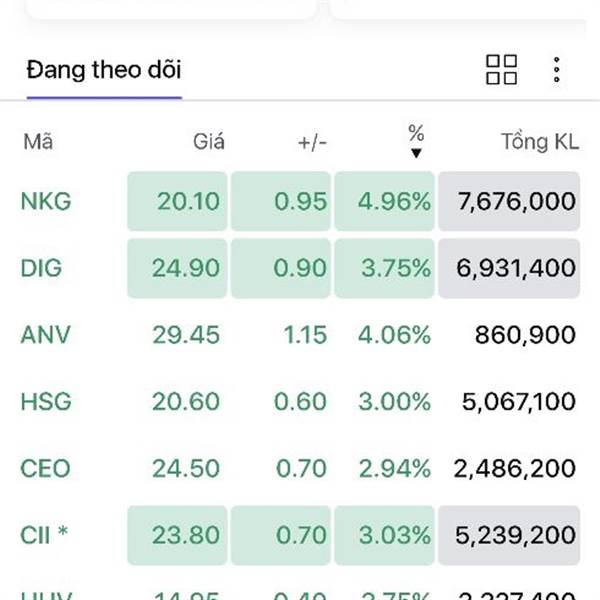600x600 pixels.
Task: Tap CII volume 5,239,200 cell
Action: (x=509, y=535)
